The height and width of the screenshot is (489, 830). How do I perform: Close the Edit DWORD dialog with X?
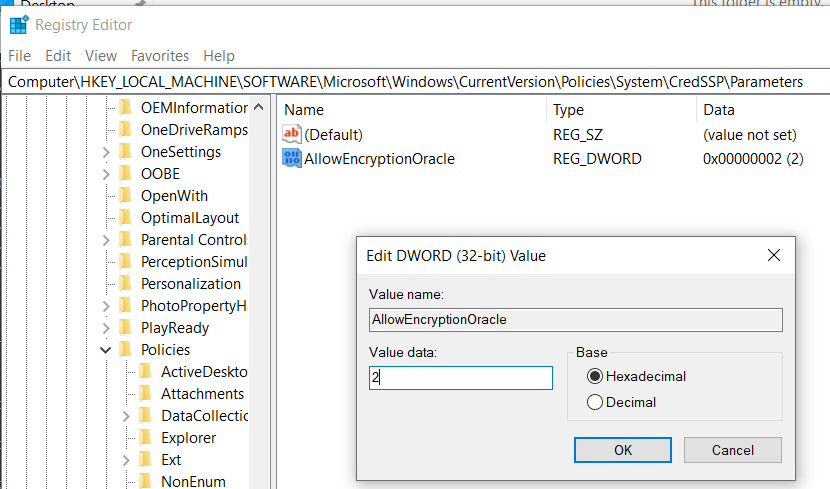click(x=774, y=255)
